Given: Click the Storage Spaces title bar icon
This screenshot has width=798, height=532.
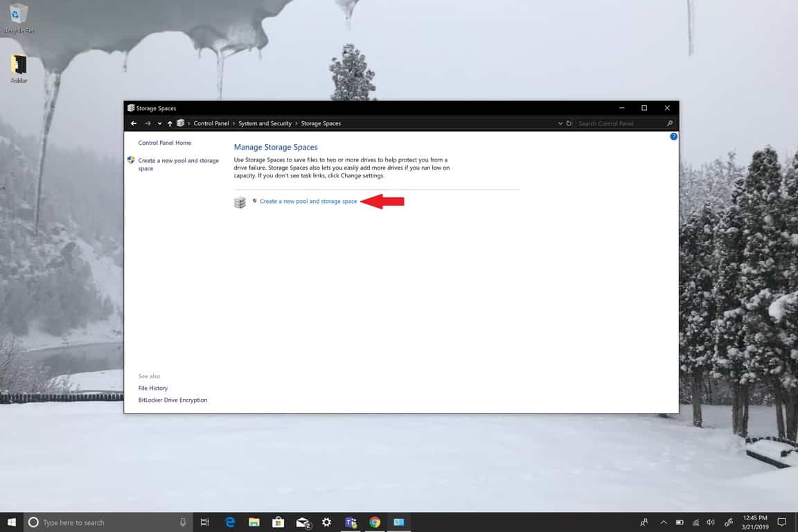Looking at the screenshot, I should pos(131,108).
